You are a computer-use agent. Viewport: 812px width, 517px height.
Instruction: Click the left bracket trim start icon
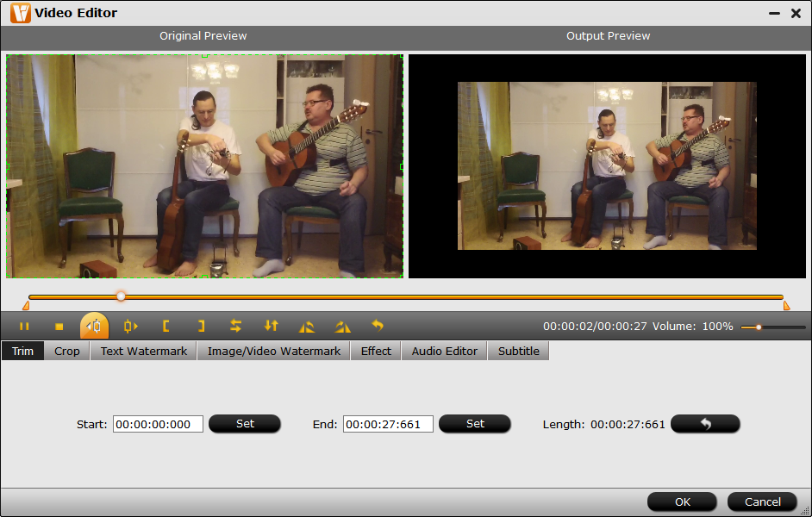tap(166, 327)
